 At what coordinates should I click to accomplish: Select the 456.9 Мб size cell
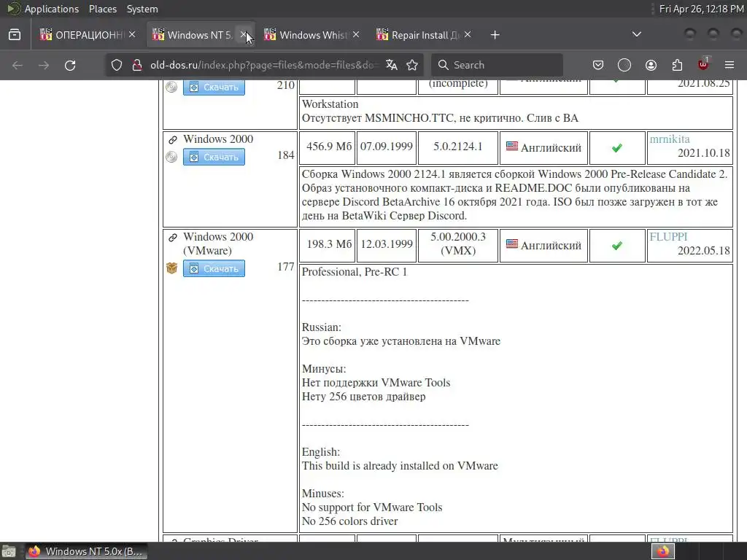(327, 147)
